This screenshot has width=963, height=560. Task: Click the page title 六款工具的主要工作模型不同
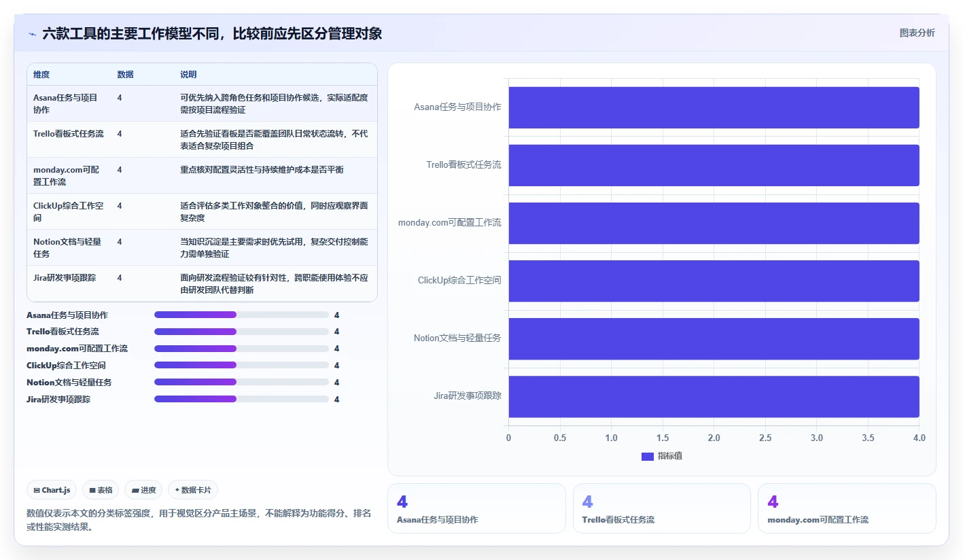[212, 34]
